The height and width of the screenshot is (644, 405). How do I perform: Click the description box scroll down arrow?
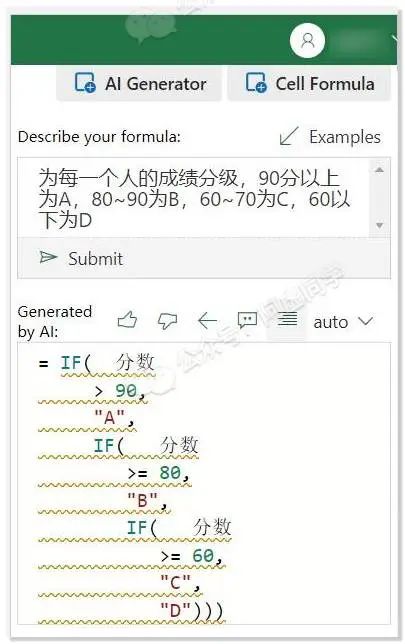coord(380,225)
